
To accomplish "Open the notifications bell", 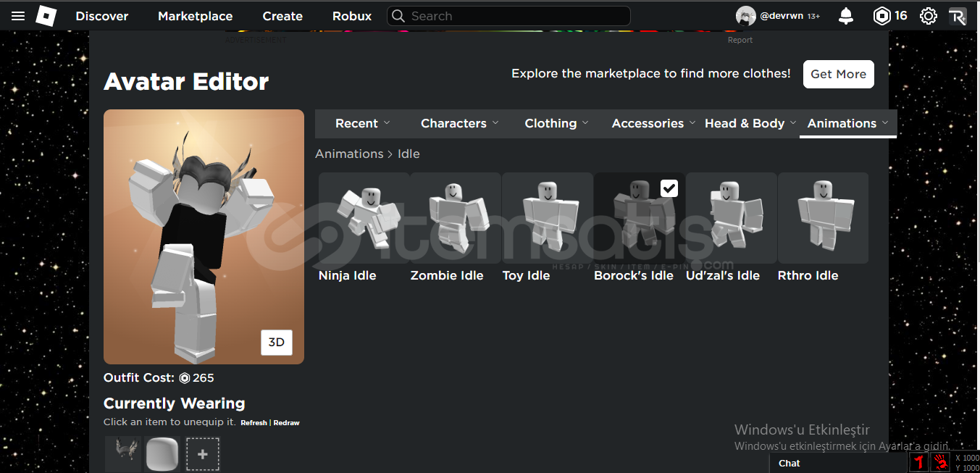I will 845,16.
